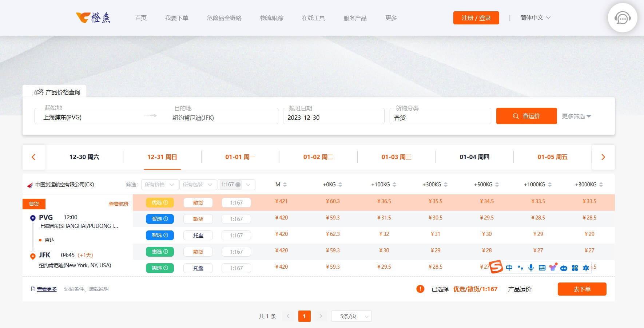Click the Sogou input method logo
This screenshot has width=644, height=328.
[496, 267]
